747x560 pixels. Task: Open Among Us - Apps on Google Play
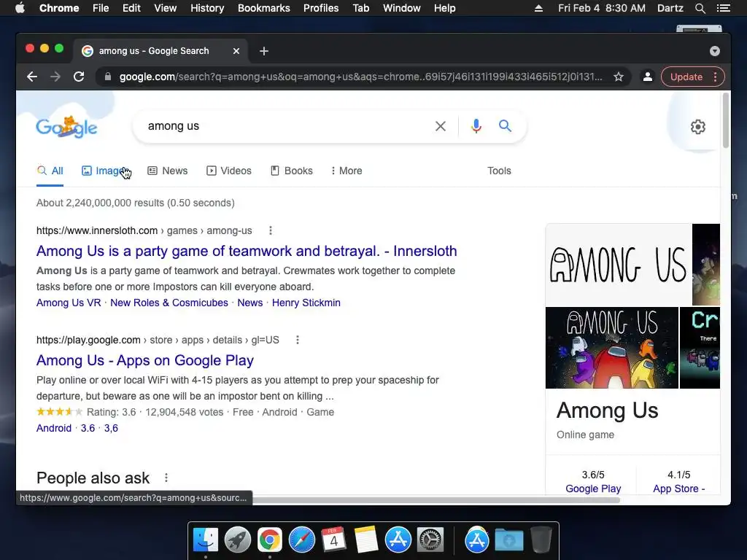145,360
